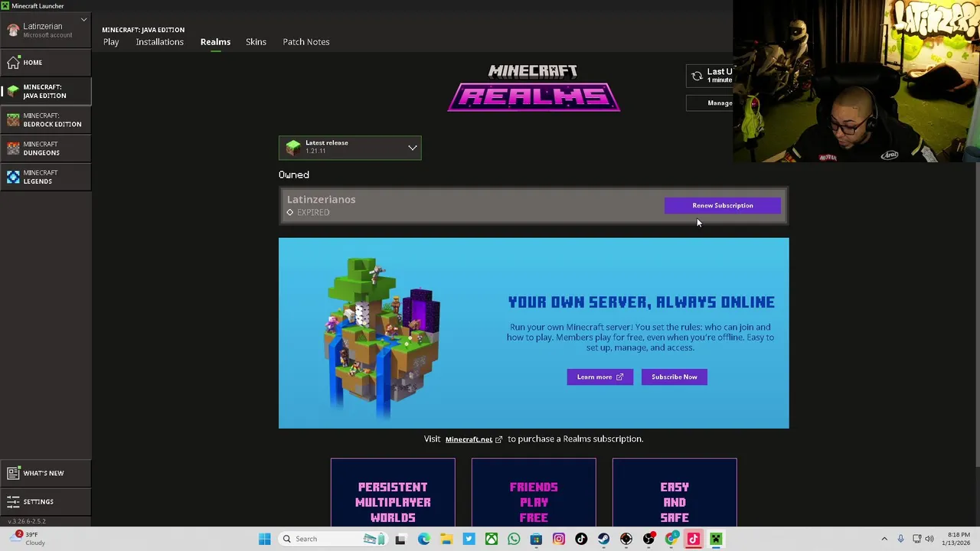This screenshot has width=980, height=551.
Task: Click the Renew Subscription button
Action: (723, 205)
